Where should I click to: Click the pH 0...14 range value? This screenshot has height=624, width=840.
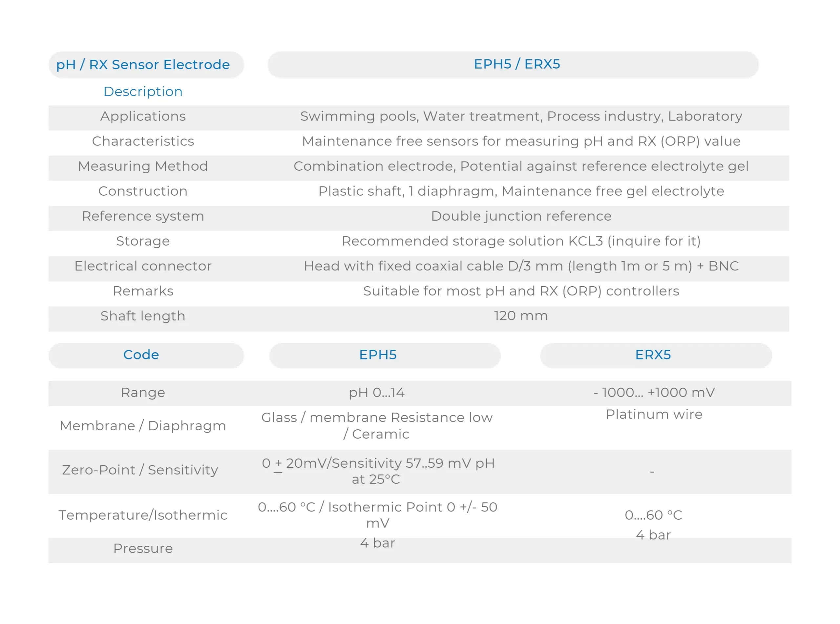[377, 393]
